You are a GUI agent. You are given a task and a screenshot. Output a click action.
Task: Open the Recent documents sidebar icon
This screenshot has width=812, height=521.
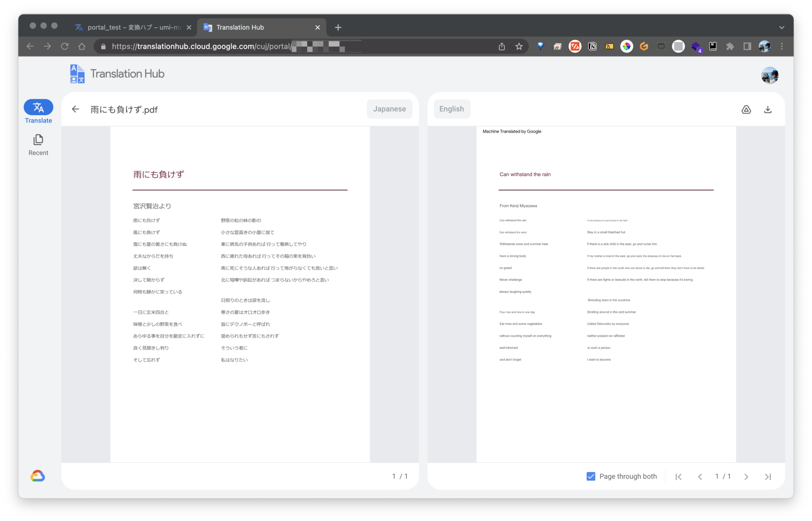click(x=38, y=140)
